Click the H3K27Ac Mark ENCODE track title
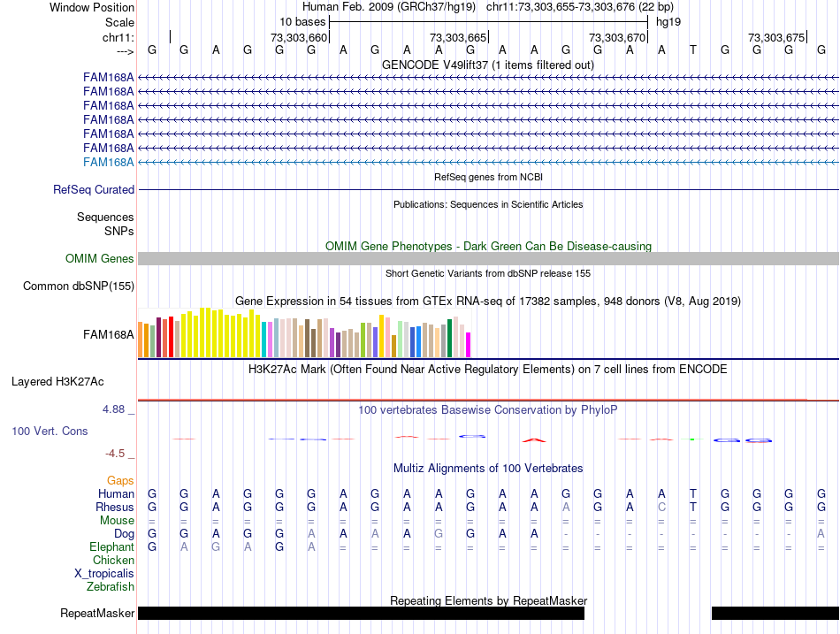This screenshot has height=634, width=840. 488,370
